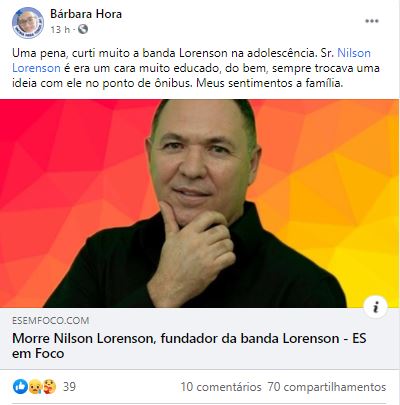Click the public globe privacy icon
This screenshot has height=405, width=400.
click(x=83, y=29)
